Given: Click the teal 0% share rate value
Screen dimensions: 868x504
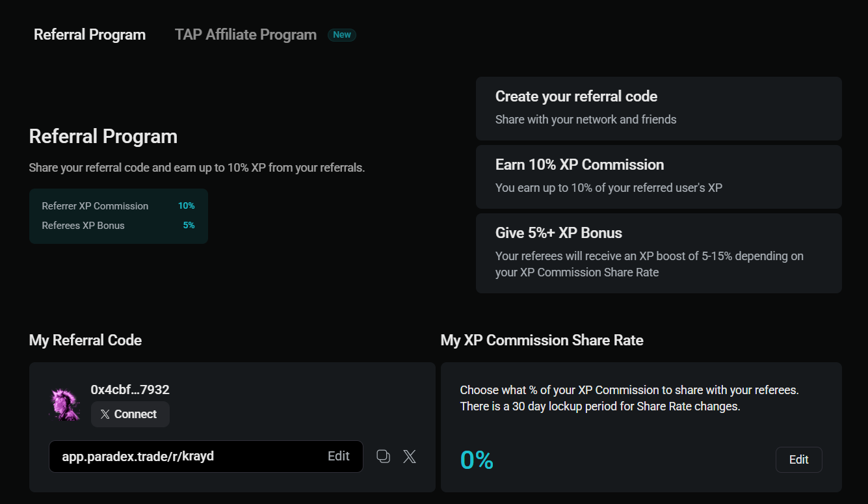Looking at the screenshot, I should point(477,460).
